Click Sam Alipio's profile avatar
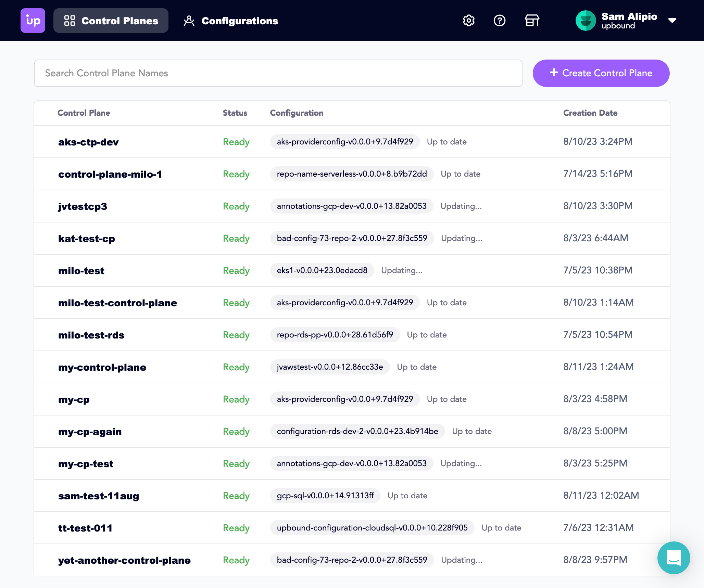Screen dimensions: 704x588 [586, 21]
